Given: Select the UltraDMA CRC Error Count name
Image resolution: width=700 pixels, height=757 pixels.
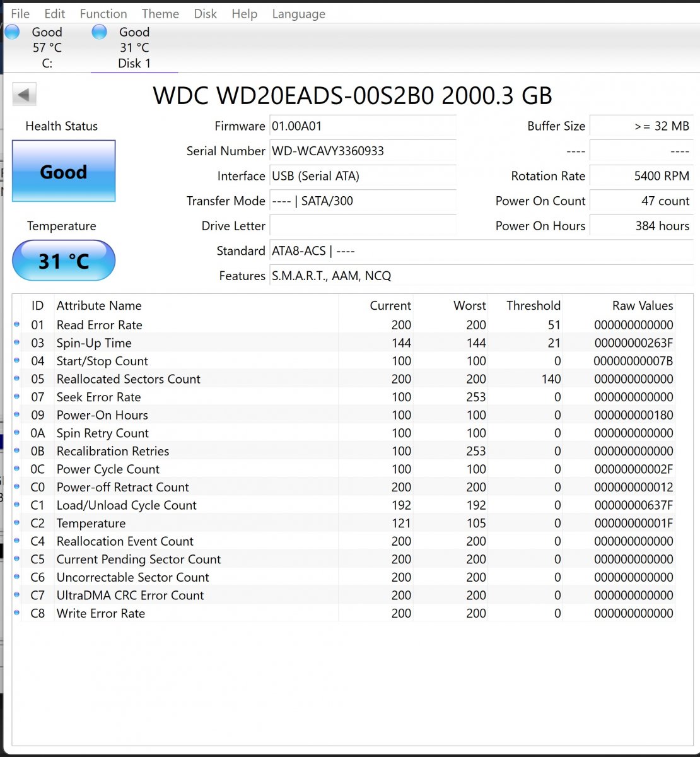Looking at the screenshot, I should click(x=131, y=596).
